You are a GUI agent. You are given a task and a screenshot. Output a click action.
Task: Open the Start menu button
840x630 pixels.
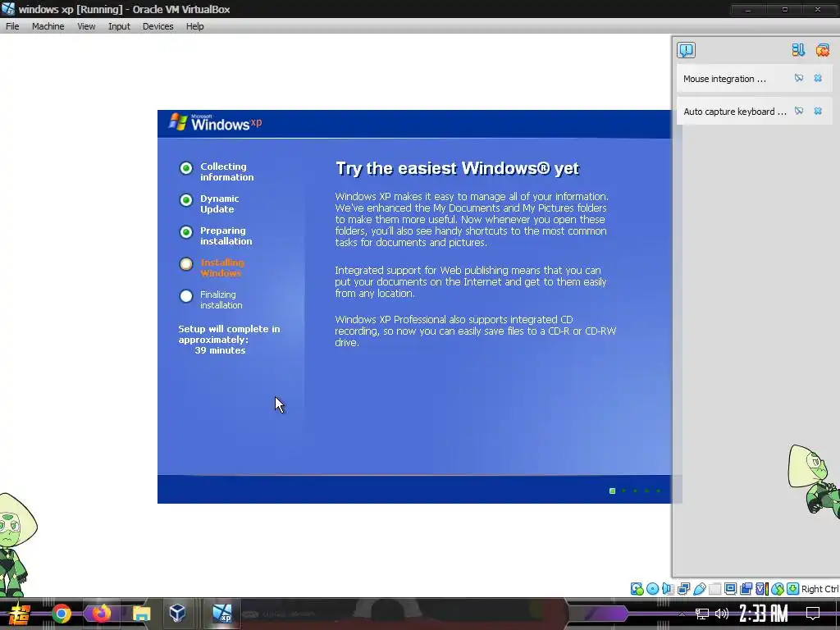(19, 614)
